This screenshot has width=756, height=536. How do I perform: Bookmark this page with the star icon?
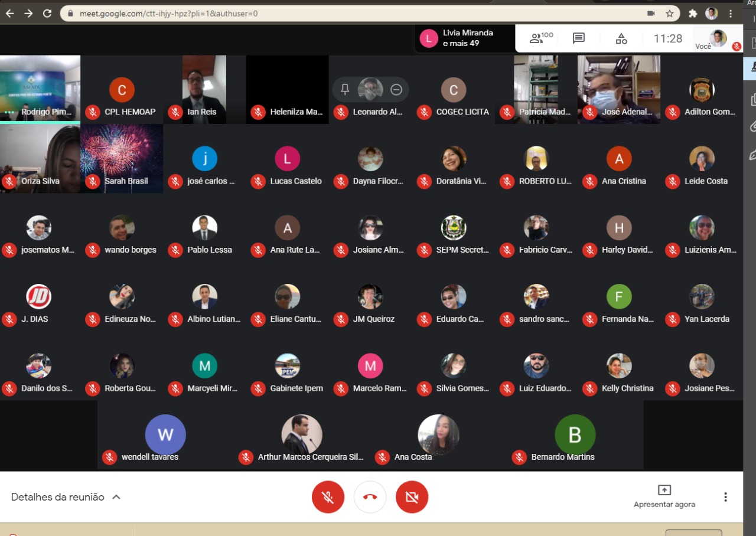pos(670,13)
